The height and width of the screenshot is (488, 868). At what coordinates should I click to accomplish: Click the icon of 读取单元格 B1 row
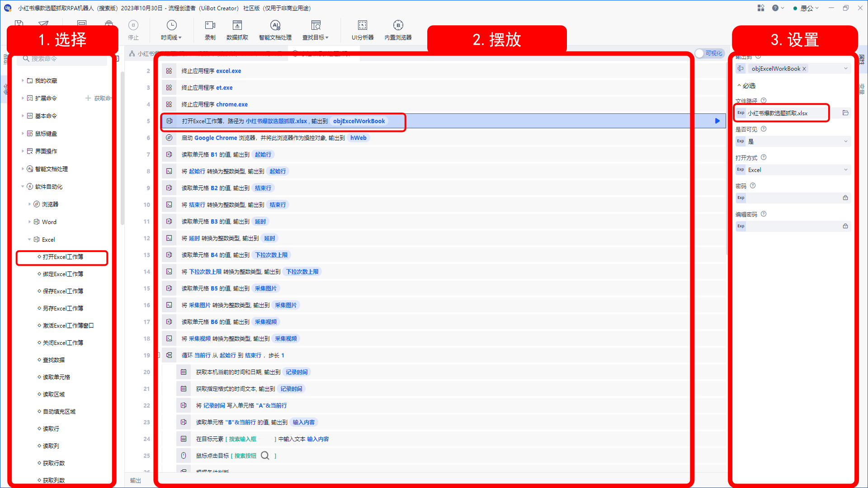point(169,155)
